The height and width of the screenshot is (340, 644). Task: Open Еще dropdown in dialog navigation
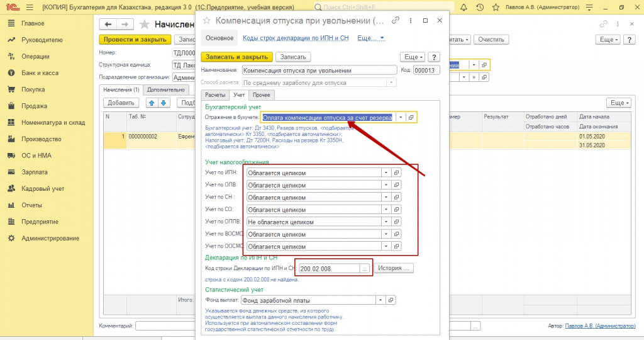tap(371, 38)
